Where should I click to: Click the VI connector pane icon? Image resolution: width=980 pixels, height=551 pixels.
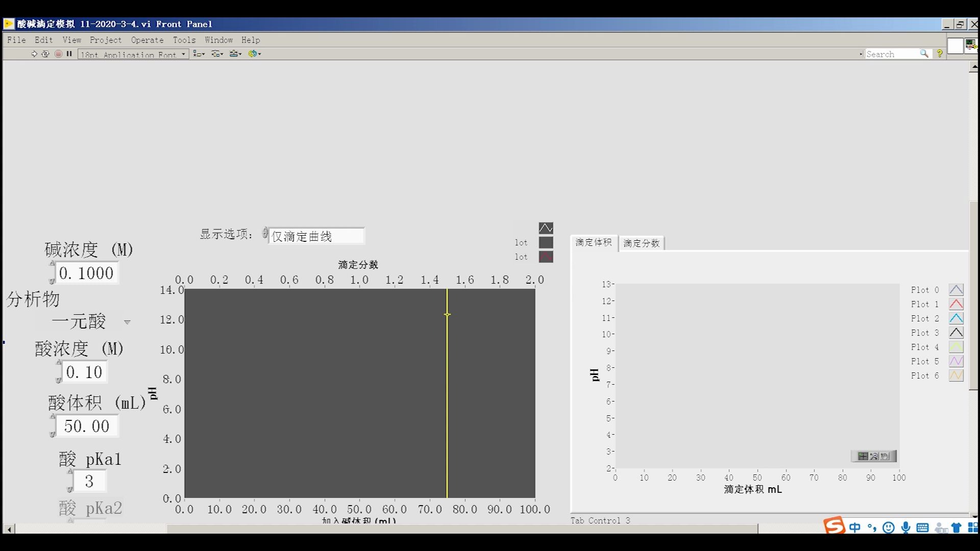[x=955, y=46]
